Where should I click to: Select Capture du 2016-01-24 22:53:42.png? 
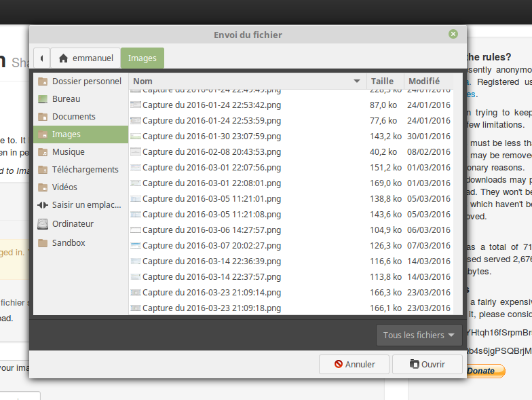(290, 105)
